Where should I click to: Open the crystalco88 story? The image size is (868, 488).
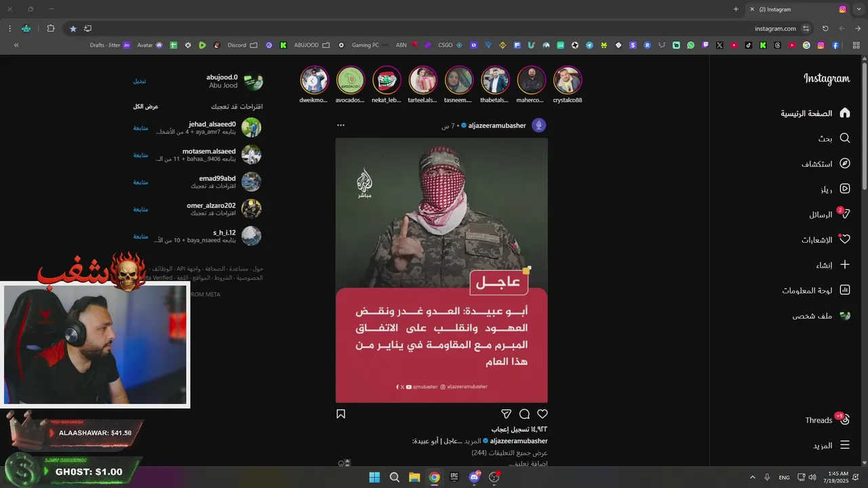[x=567, y=80]
